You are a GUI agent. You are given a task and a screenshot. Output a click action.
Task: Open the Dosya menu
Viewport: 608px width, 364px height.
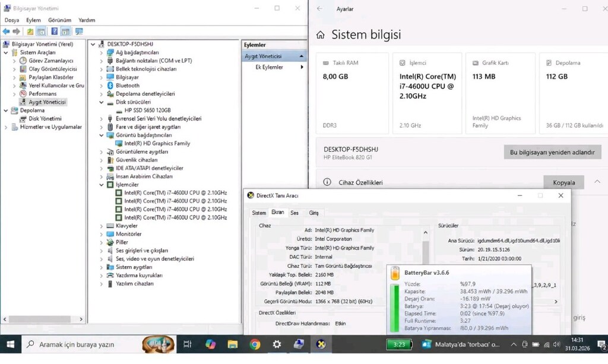click(x=12, y=20)
